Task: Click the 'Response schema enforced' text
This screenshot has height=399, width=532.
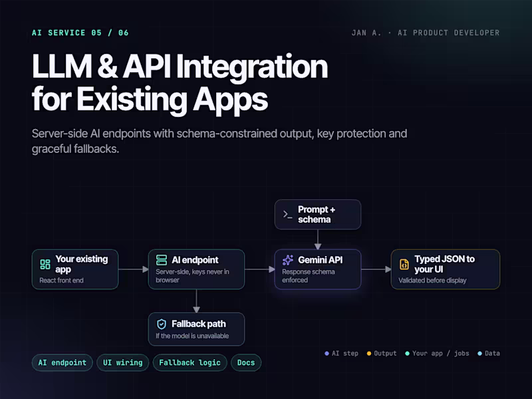Action: click(308, 276)
